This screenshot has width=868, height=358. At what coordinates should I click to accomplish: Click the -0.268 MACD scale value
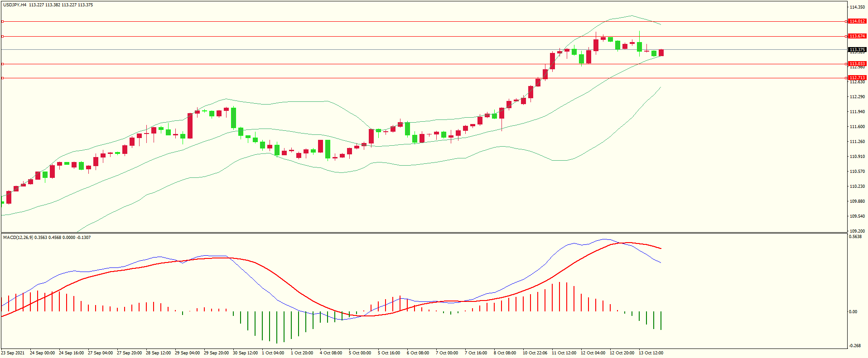[x=855, y=346]
